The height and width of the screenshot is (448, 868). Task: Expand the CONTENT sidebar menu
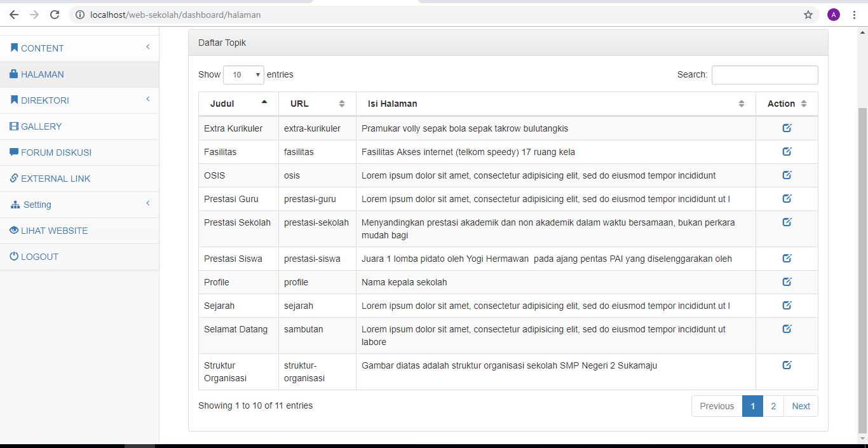(x=43, y=48)
